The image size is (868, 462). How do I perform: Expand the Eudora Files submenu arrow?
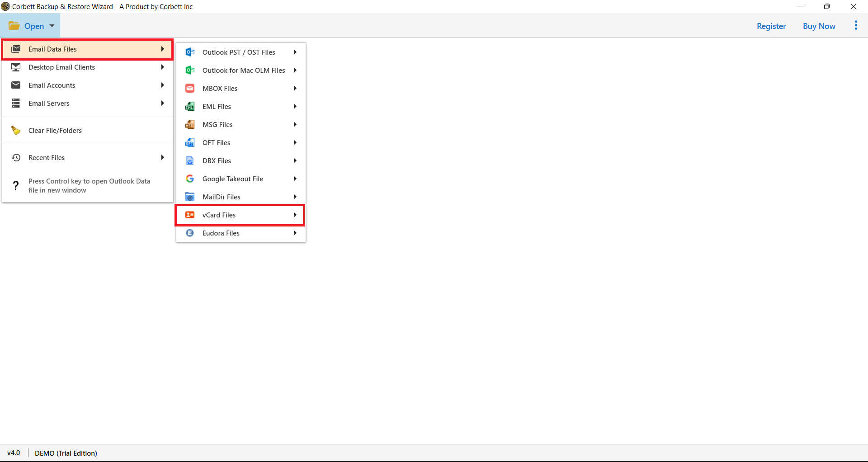[295, 233]
